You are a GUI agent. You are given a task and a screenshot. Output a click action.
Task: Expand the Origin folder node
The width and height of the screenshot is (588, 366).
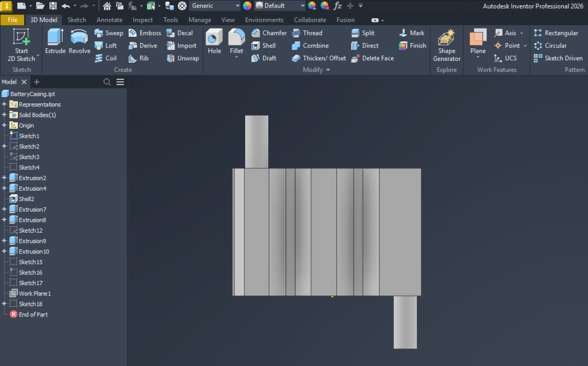pos(5,125)
